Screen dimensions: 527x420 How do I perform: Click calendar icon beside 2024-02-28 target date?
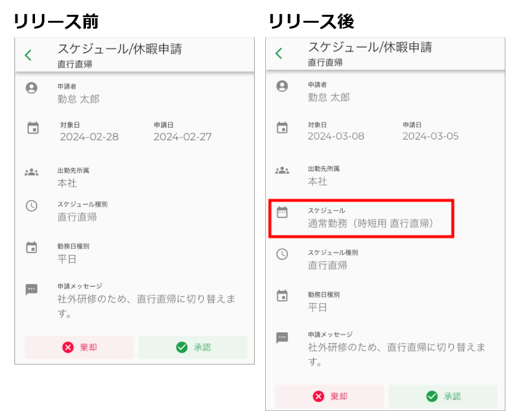(33, 128)
